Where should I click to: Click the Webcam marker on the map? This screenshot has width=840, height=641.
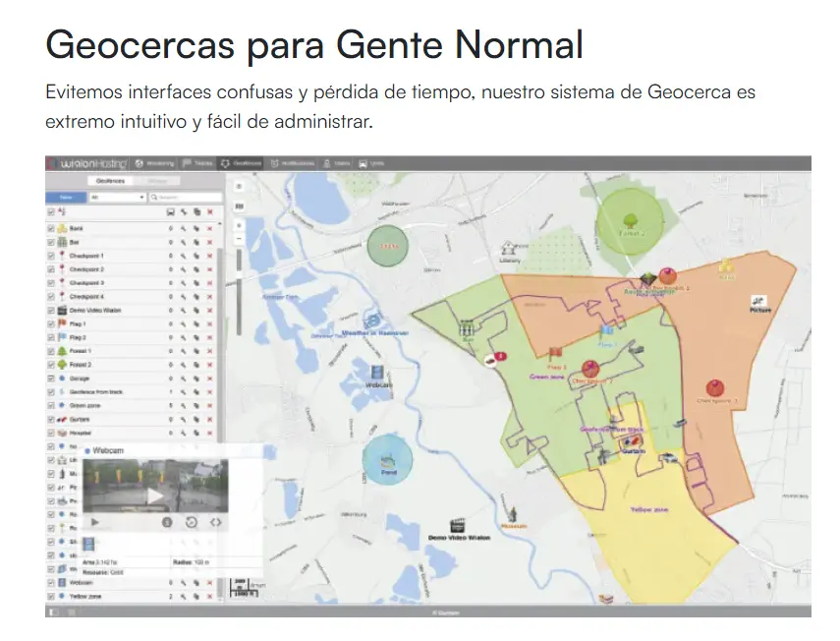click(x=377, y=372)
